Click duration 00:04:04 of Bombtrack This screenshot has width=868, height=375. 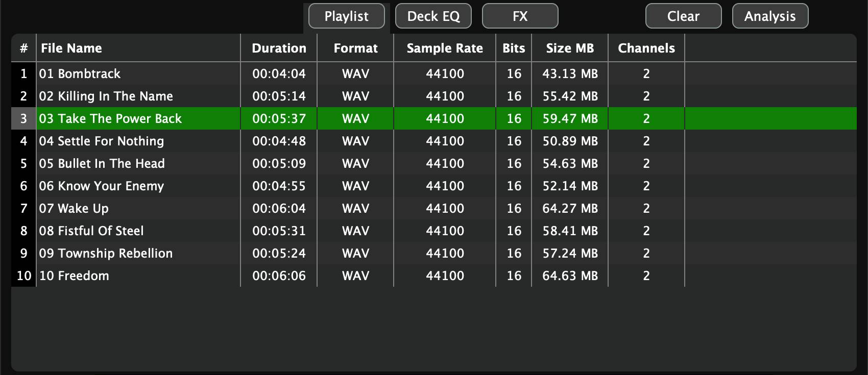point(279,73)
